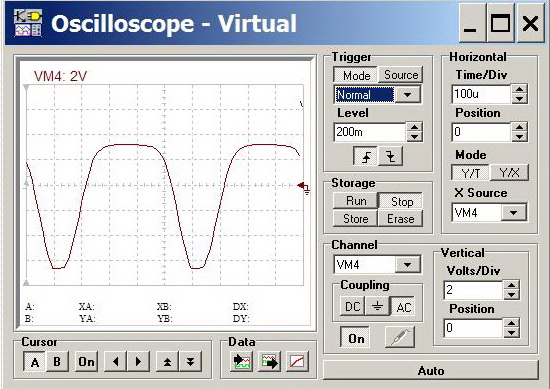Increase Volts/Div with up arrow

pyautogui.click(x=511, y=285)
